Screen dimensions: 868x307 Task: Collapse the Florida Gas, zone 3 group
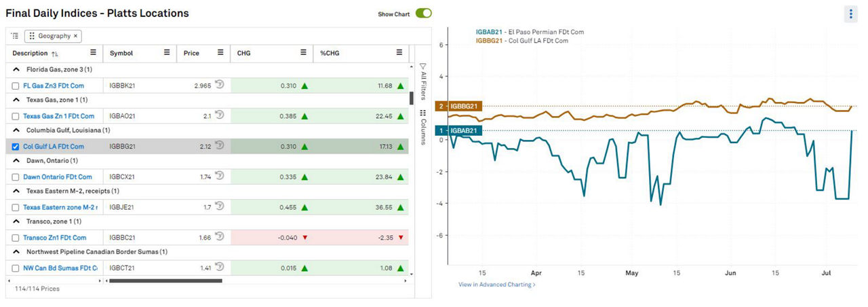click(x=16, y=69)
